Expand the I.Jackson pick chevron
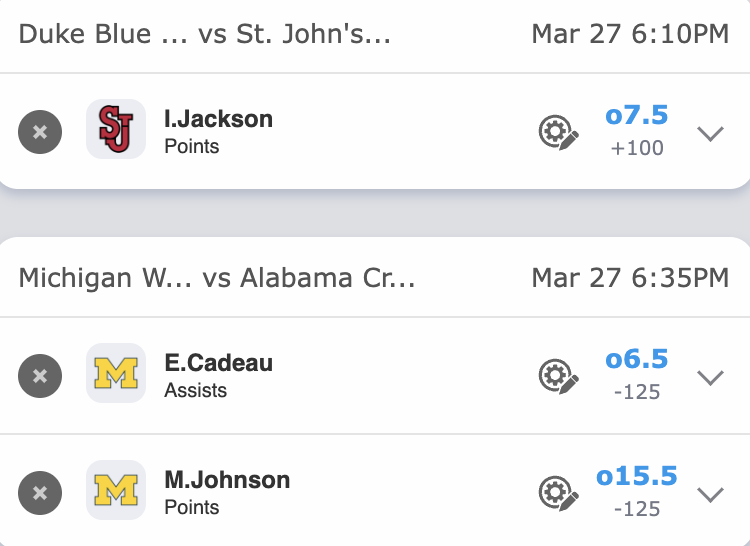750x546 pixels. [x=710, y=132]
